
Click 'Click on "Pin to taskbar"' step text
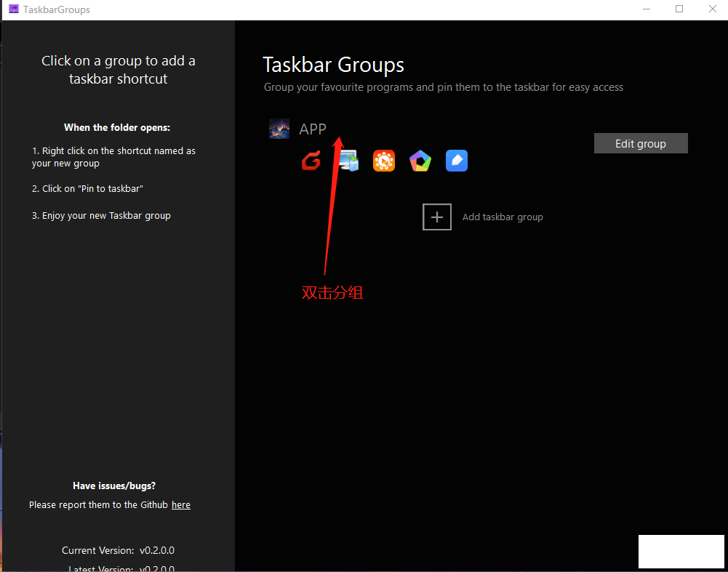pos(87,189)
